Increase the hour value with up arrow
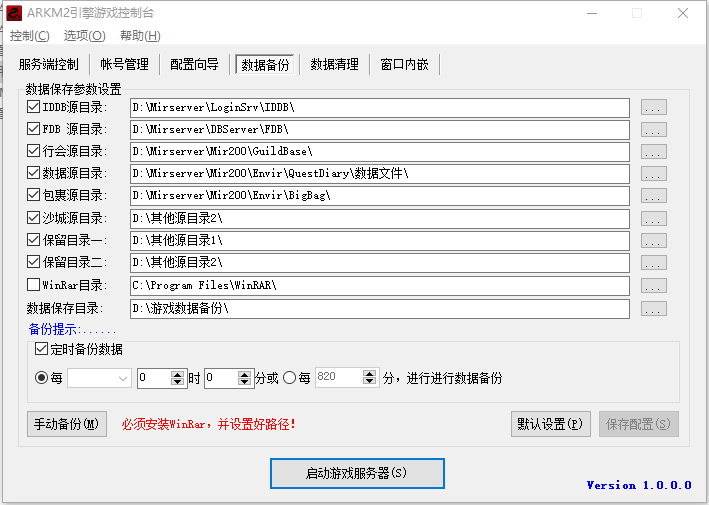The height and width of the screenshot is (505, 709). click(179, 374)
